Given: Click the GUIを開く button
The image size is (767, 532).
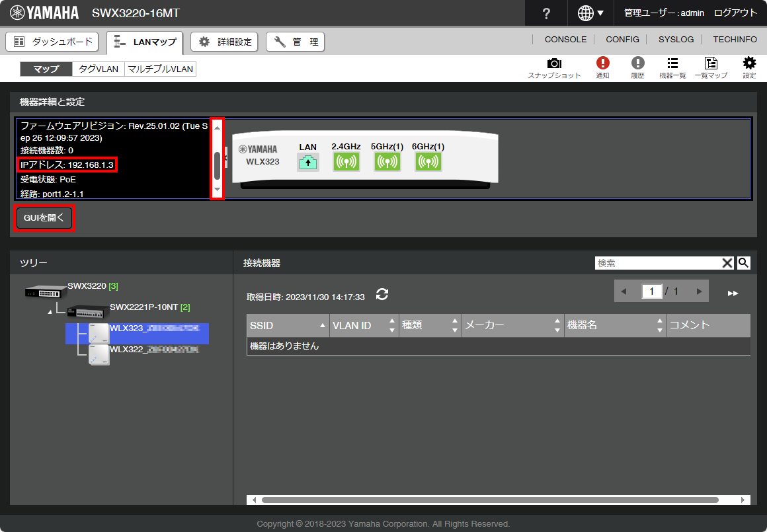Looking at the screenshot, I should (x=44, y=218).
